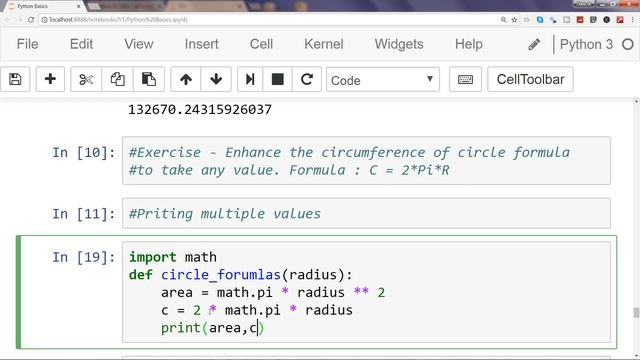This screenshot has height=360, width=640.
Task: Click the 'c = 2 * math.pi * radius' line
Action: [257, 310]
